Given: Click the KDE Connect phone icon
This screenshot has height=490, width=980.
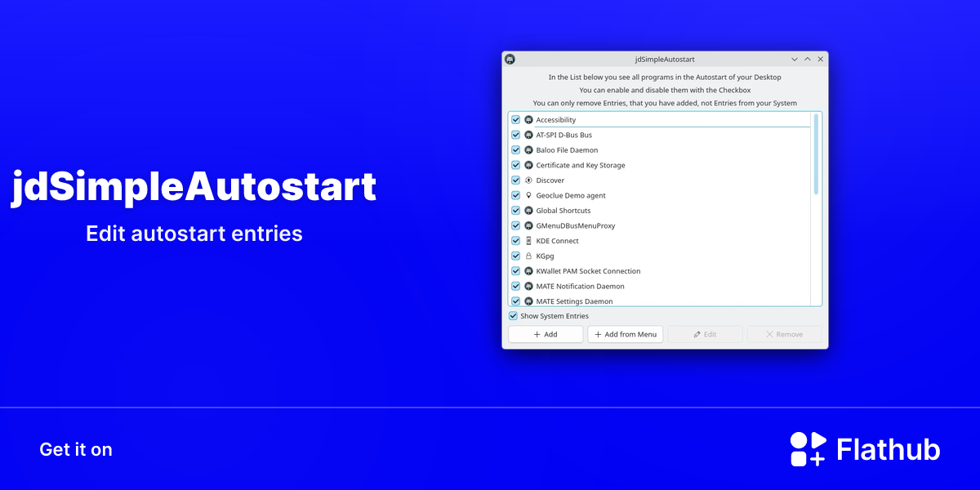Looking at the screenshot, I should 528,241.
